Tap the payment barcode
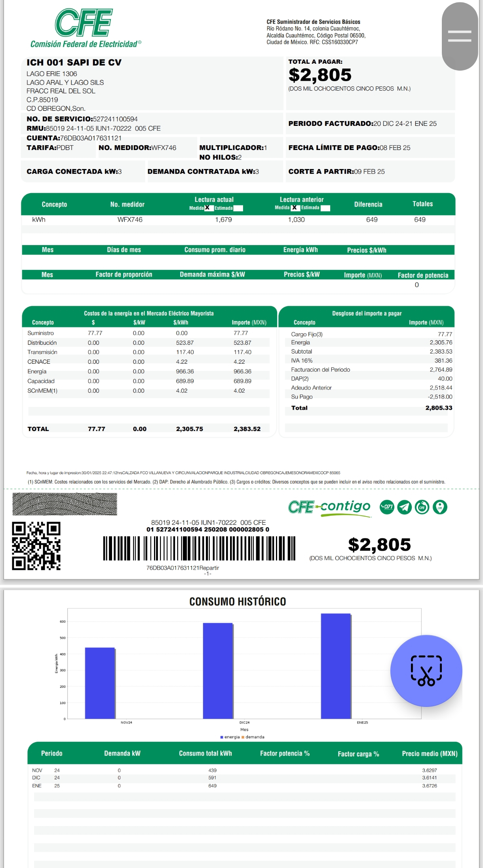This screenshot has width=483, height=868. 199,548
